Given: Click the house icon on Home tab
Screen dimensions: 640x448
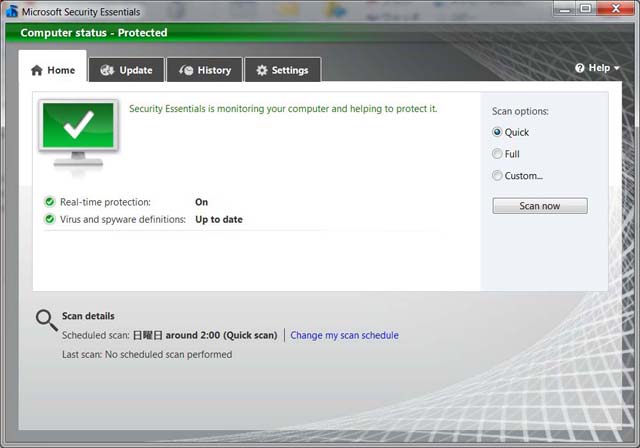Looking at the screenshot, I should click(x=37, y=70).
